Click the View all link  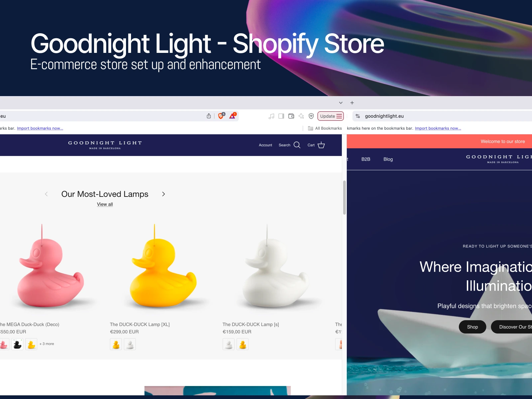coord(105,204)
